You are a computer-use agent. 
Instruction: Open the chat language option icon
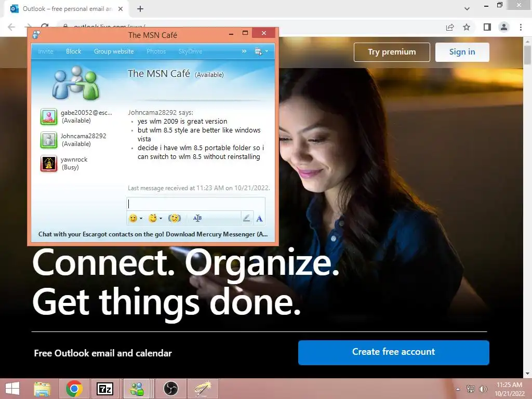click(197, 218)
